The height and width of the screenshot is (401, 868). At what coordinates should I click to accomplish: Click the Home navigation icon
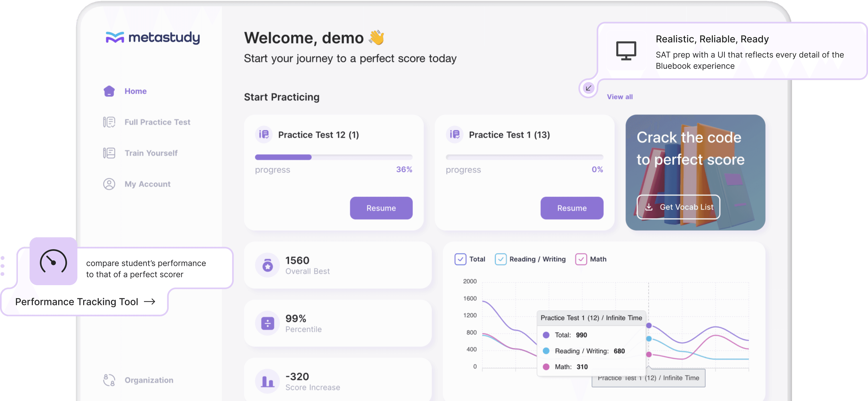tap(108, 90)
